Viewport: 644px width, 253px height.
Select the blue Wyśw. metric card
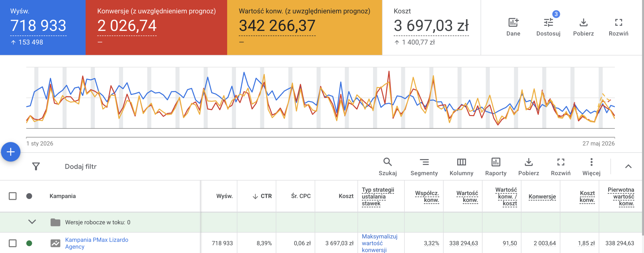(x=43, y=27)
